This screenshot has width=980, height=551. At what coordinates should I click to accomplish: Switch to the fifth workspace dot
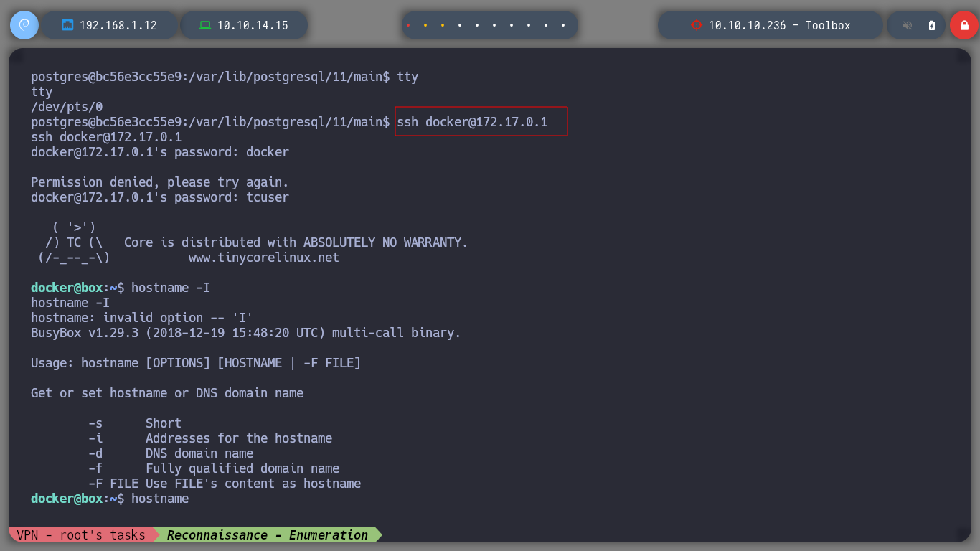tap(477, 25)
